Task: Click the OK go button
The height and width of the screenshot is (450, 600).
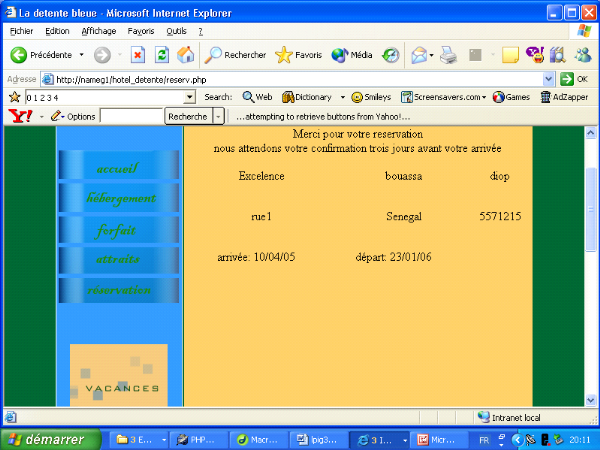Action: tap(574, 79)
